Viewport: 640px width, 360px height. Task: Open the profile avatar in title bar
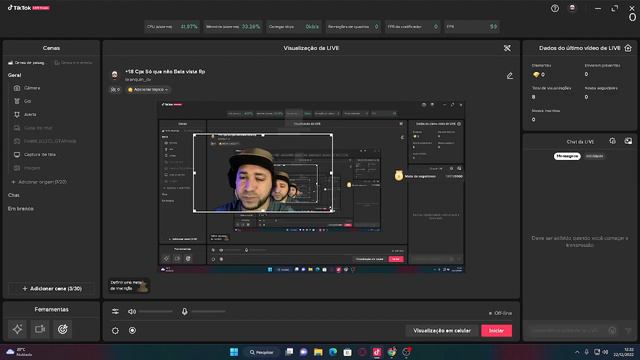[x=572, y=8]
